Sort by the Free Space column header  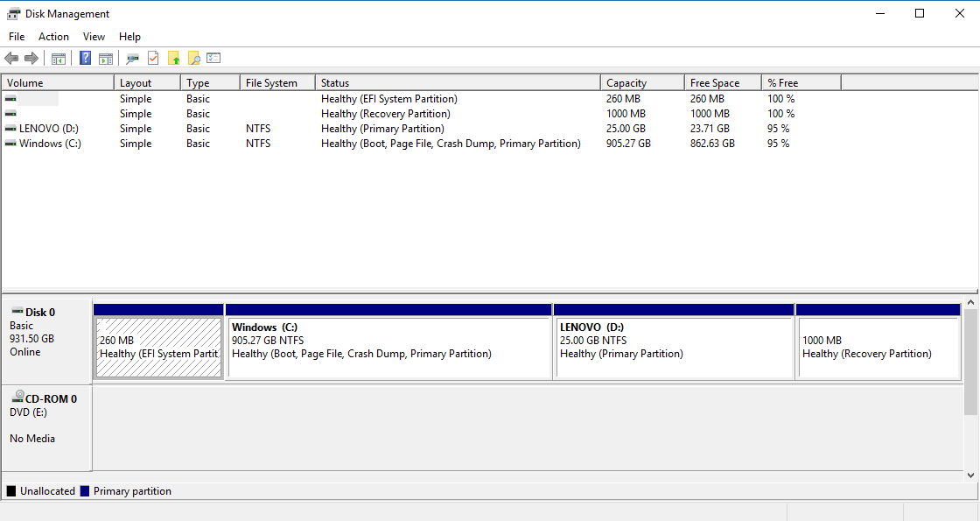pos(723,82)
